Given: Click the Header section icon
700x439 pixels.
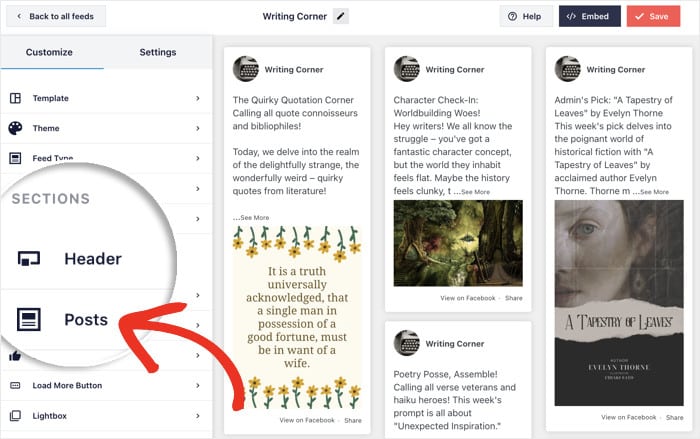Looking at the screenshot, I should (29, 259).
